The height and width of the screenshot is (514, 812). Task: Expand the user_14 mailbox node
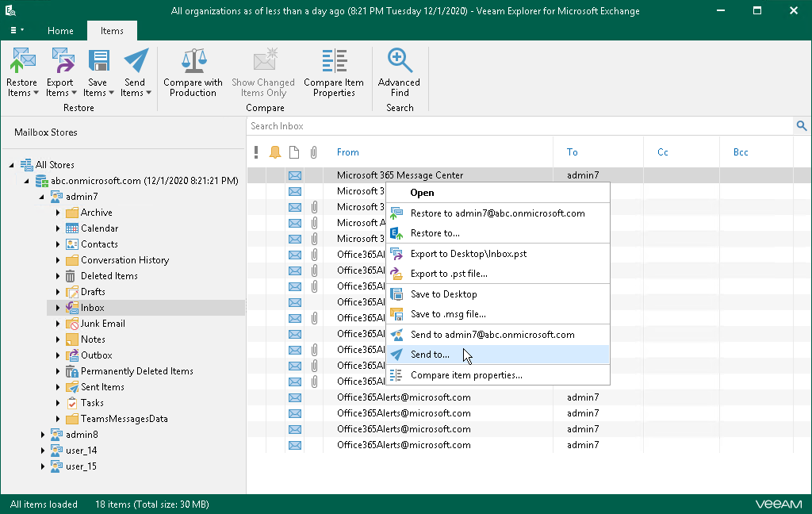coord(42,451)
